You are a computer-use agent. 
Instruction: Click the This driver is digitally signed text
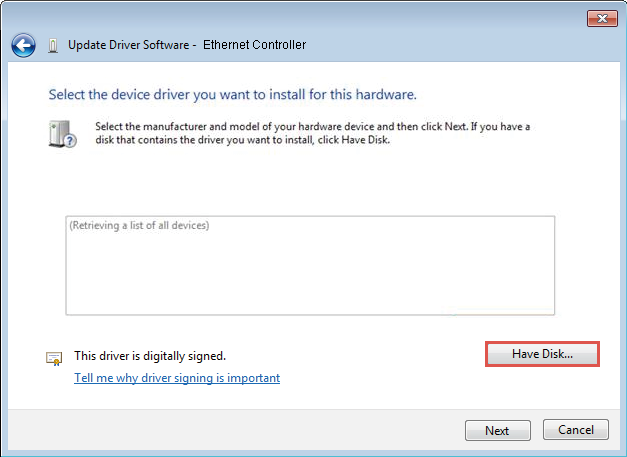click(150, 356)
